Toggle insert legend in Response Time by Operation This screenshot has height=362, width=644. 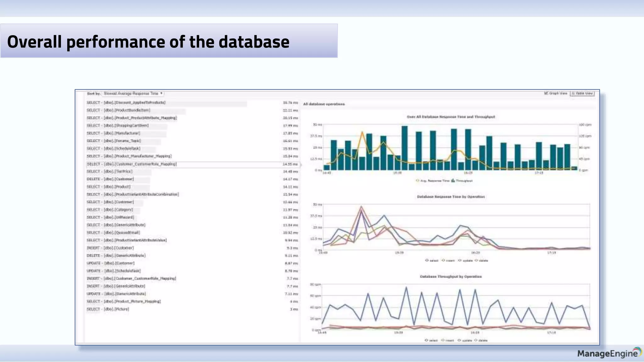pos(448,261)
